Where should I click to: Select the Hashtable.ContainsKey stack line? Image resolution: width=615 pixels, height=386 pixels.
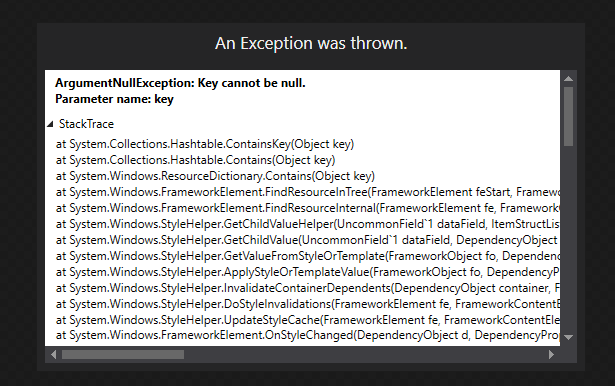coord(205,144)
